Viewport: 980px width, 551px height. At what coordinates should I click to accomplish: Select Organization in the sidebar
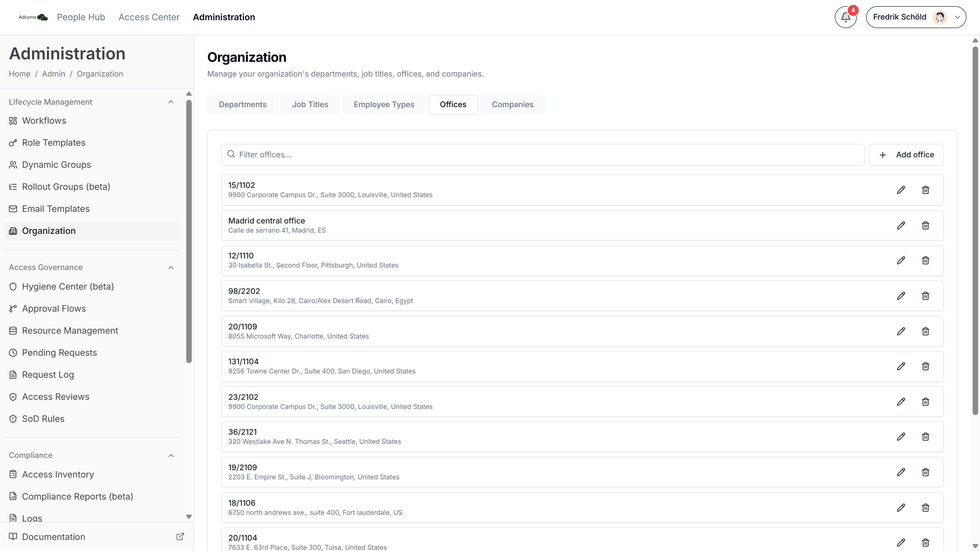pos(92,231)
